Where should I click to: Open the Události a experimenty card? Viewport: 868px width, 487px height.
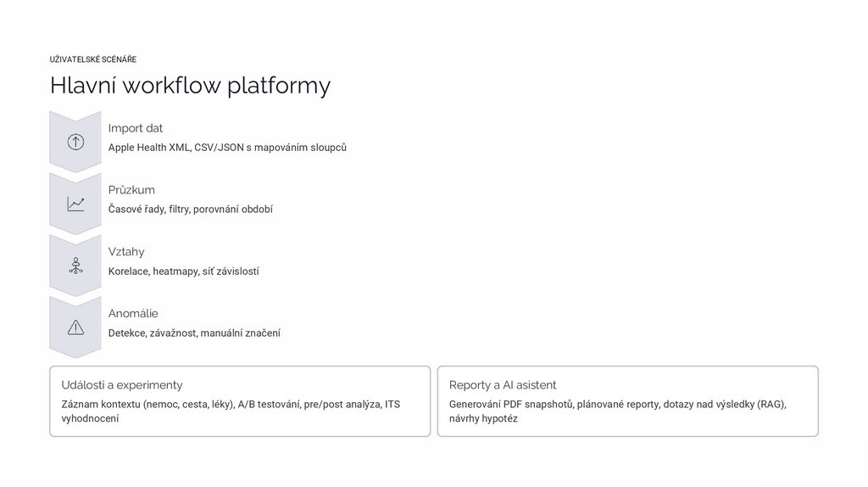240,401
